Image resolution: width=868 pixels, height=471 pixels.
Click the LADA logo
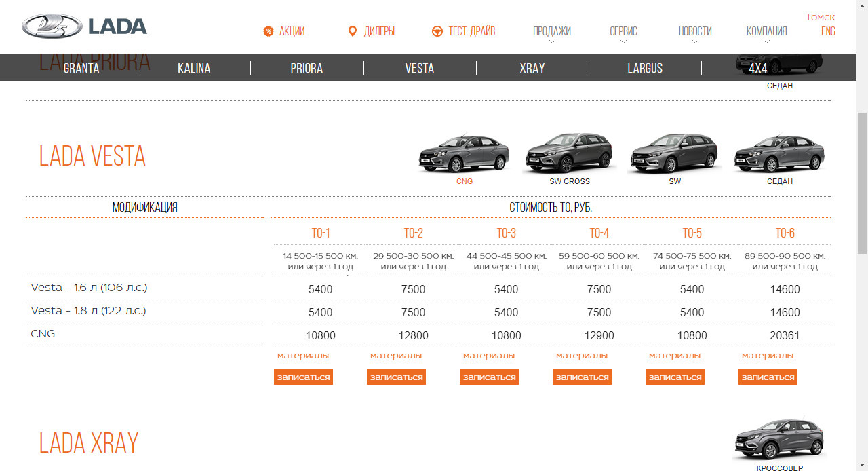(84, 26)
